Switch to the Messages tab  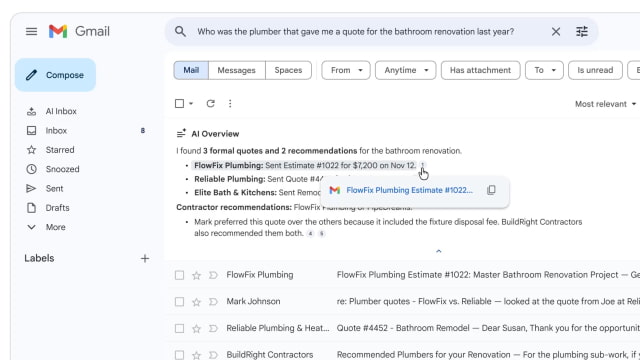pyautogui.click(x=236, y=70)
